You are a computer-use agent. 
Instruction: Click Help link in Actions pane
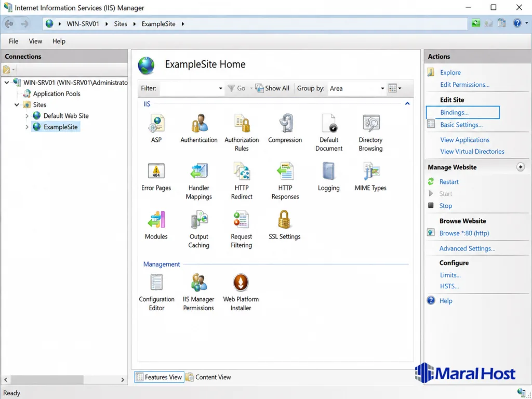tap(445, 301)
